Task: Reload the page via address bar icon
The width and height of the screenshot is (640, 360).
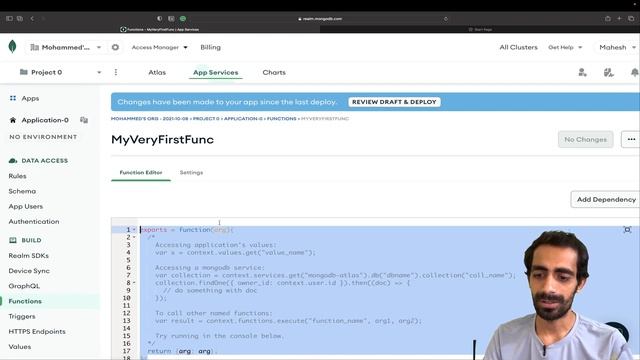Action: point(446,18)
